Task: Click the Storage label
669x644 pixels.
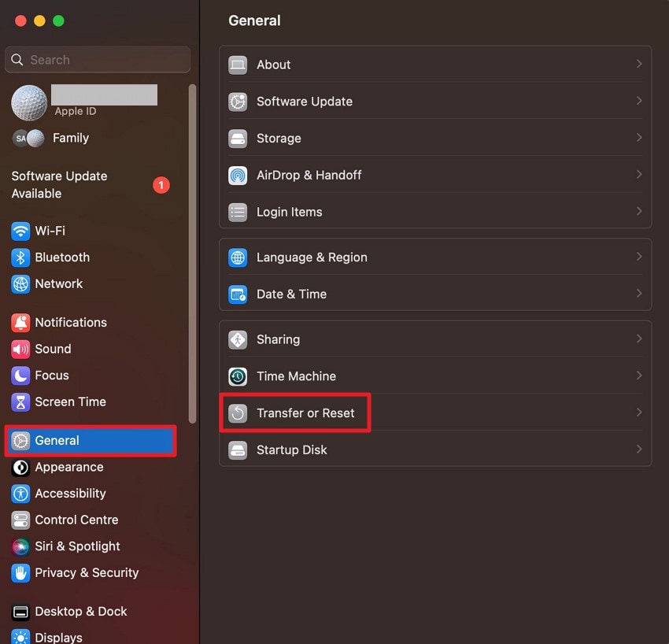Action: click(x=279, y=139)
